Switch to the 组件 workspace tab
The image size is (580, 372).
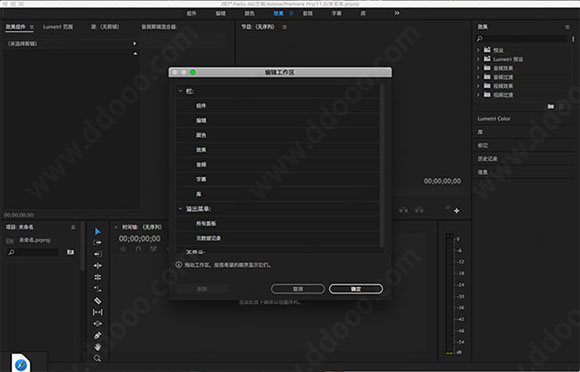(x=191, y=13)
